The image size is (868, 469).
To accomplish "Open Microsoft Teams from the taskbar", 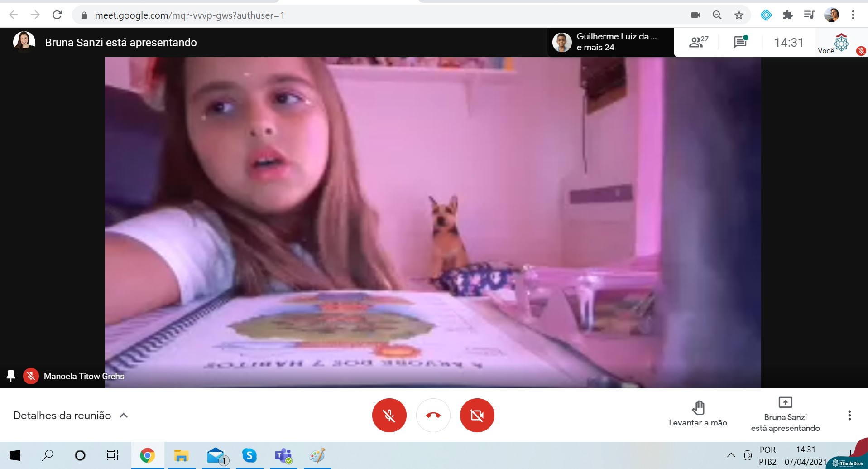I will click(x=283, y=455).
